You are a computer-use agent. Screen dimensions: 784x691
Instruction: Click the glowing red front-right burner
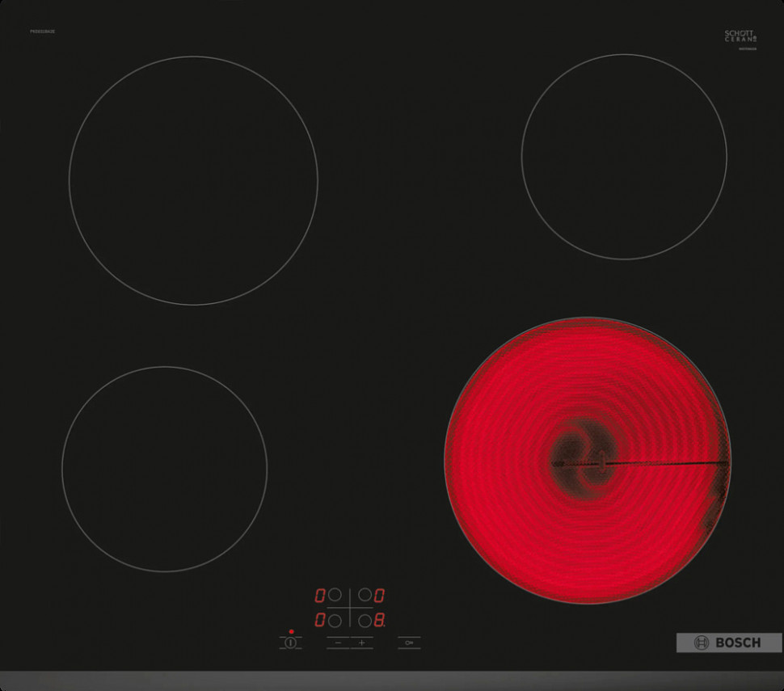pyautogui.click(x=588, y=461)
